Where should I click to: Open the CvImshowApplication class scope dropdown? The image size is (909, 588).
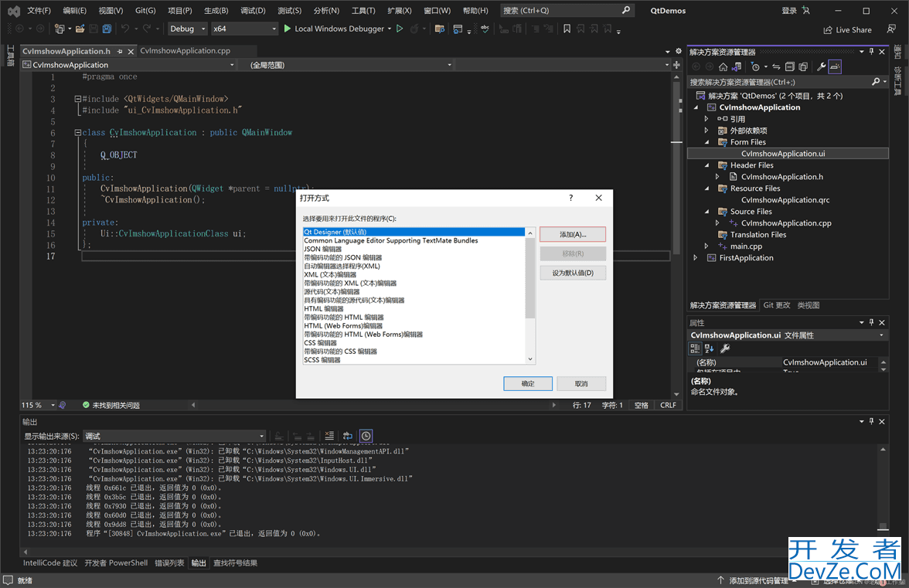[128, 65]
